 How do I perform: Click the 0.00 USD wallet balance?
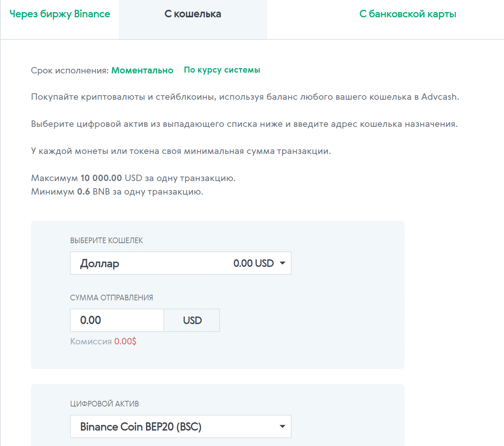[x=253, y=263]
